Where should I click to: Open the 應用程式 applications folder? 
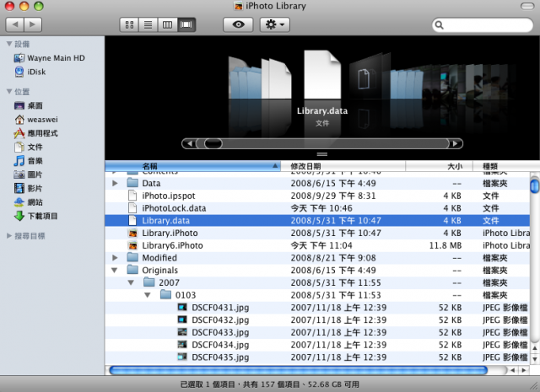[35, 133]
